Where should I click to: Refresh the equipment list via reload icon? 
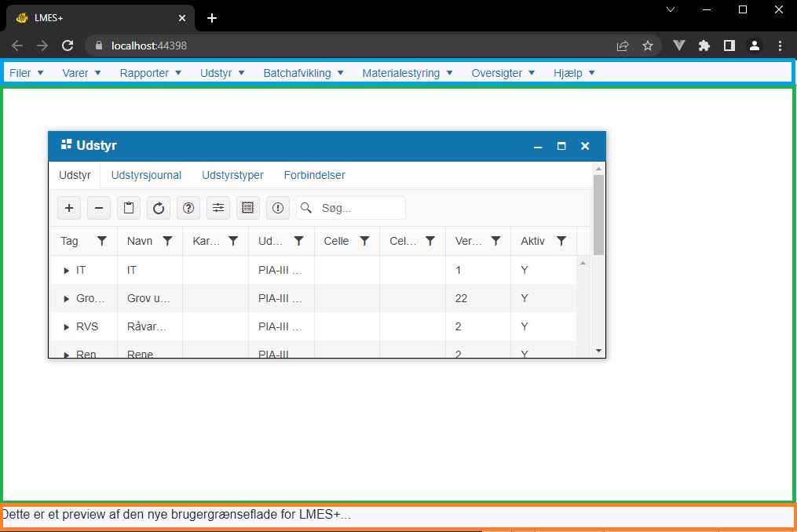pyautogui.click(x=158, y=207)
